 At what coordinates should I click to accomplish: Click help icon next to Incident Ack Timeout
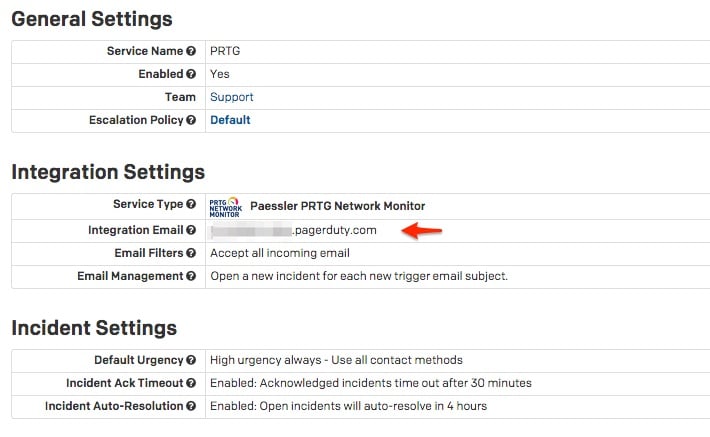click(191, 383)
